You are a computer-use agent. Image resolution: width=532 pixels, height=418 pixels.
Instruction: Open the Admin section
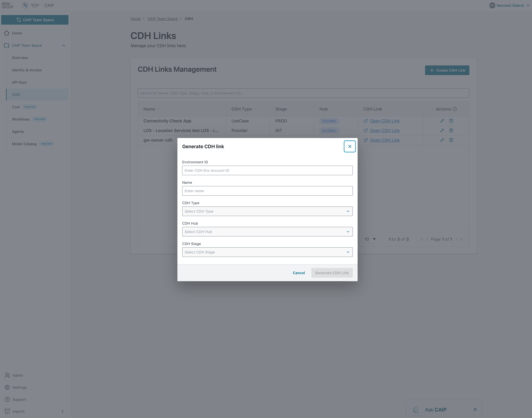click(x=18, y=375)
